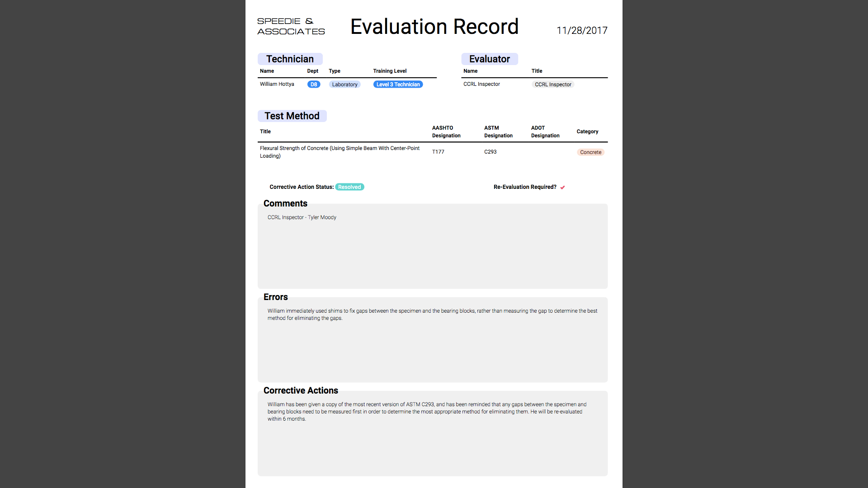Click the corrective action text about ASTM C293
This screenshot has height=488, width=868.
pos(427,412)
